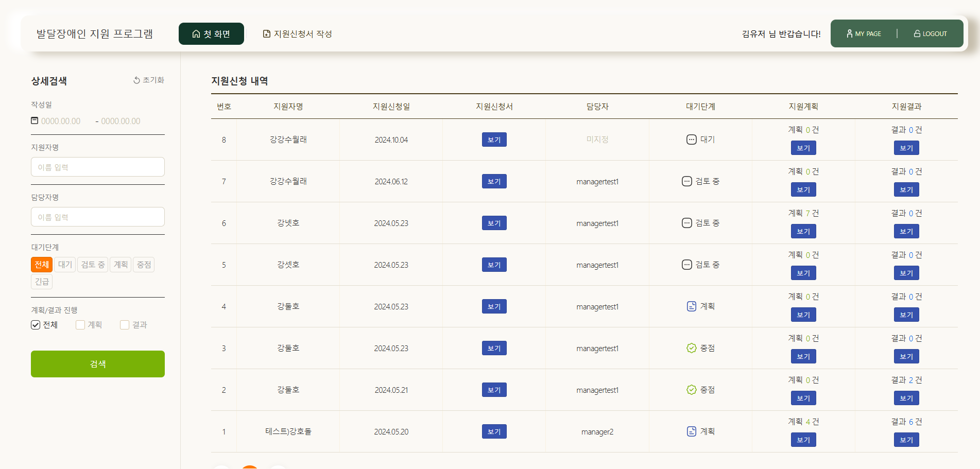This screenshot has width=980, height=469.
Task: Click the 검토 중 status icon in row 5
Action: coord(687,265)
